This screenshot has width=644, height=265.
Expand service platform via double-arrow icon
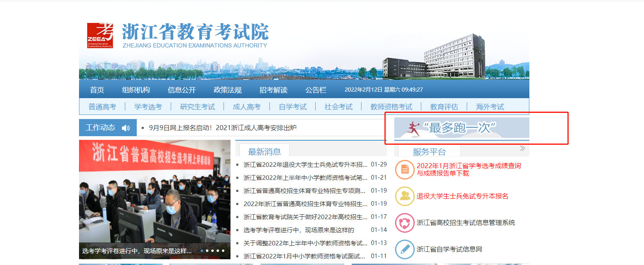pos(522,148)
